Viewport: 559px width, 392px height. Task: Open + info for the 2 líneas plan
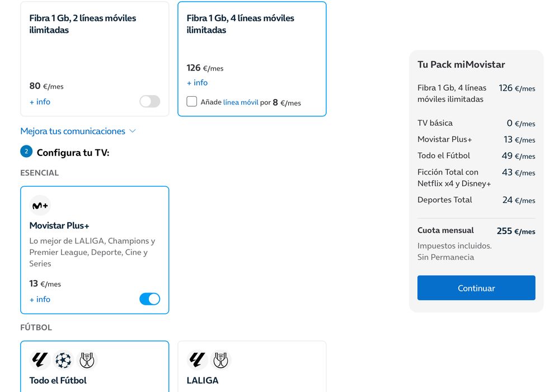click(x=40, y=102)
